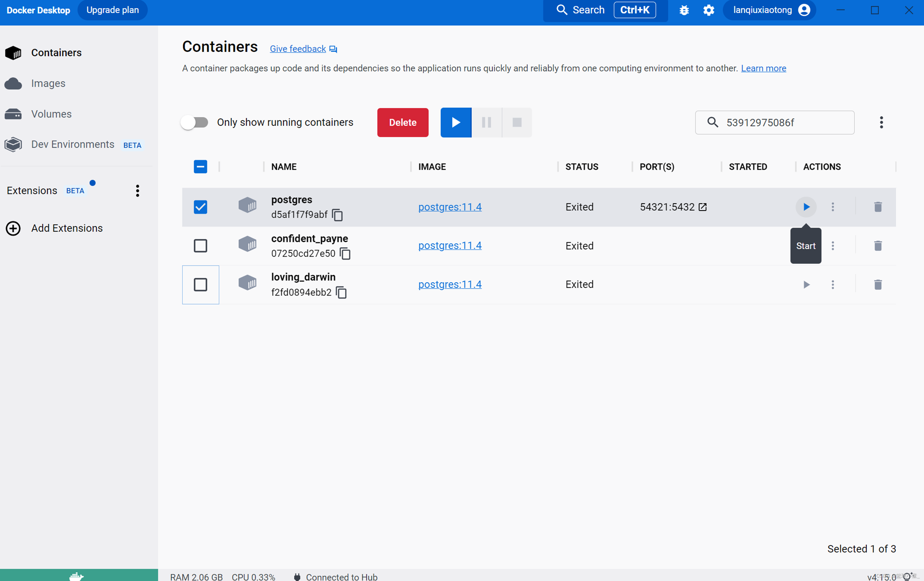Copy the f2fd0894ebb2 container ID
Screen dimensions: 924x581
click(341, 292)
